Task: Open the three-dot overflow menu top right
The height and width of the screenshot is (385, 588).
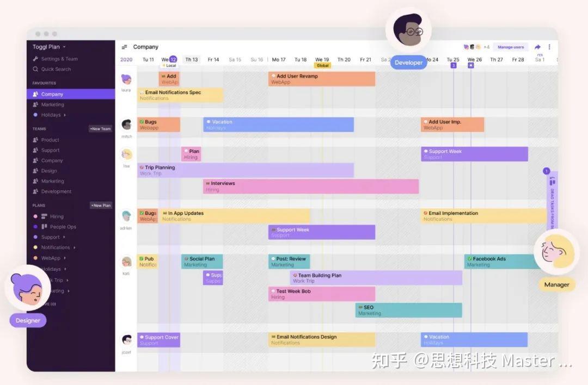Action: click(549, 47)
